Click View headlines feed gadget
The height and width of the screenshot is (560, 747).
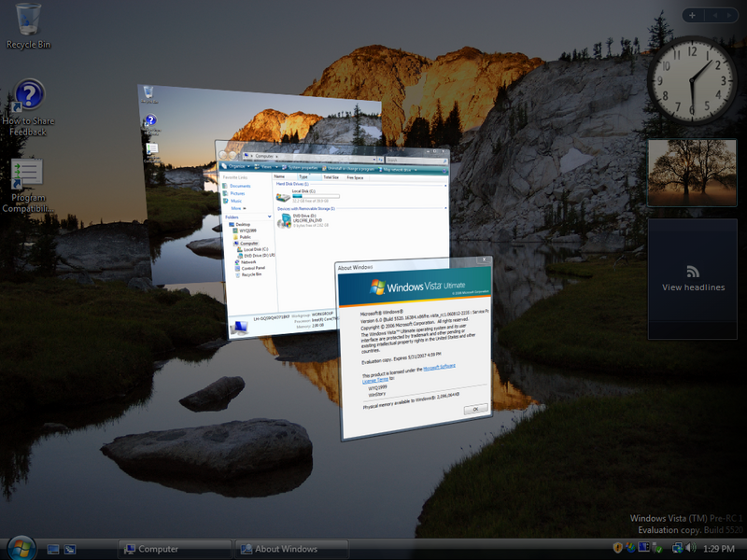coord(693,279)
